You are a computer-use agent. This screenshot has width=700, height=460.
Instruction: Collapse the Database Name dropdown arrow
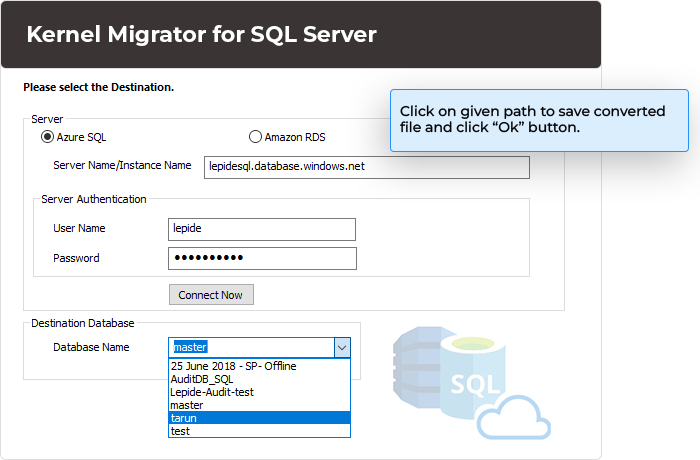[x=342, y=347]
